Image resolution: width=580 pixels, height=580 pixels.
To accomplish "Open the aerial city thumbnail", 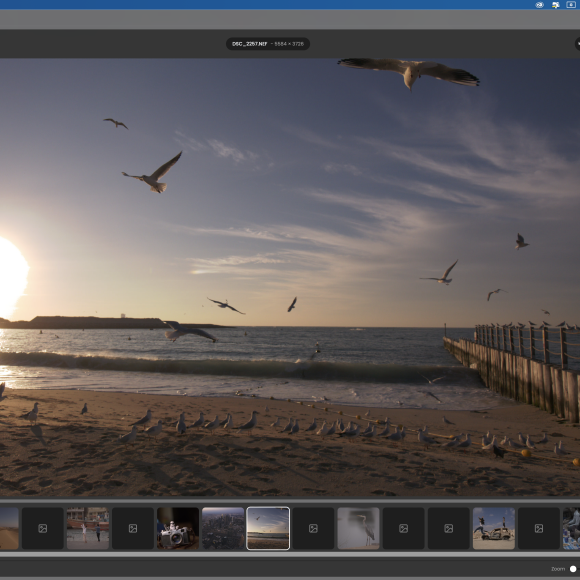I will pyautogui.click(x=223, y=528).
